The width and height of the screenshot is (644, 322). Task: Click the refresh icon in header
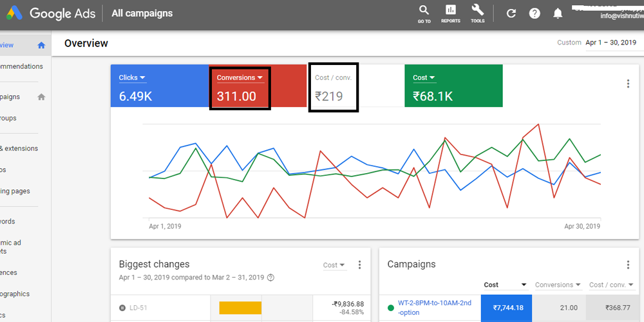(x=511, y=14)
